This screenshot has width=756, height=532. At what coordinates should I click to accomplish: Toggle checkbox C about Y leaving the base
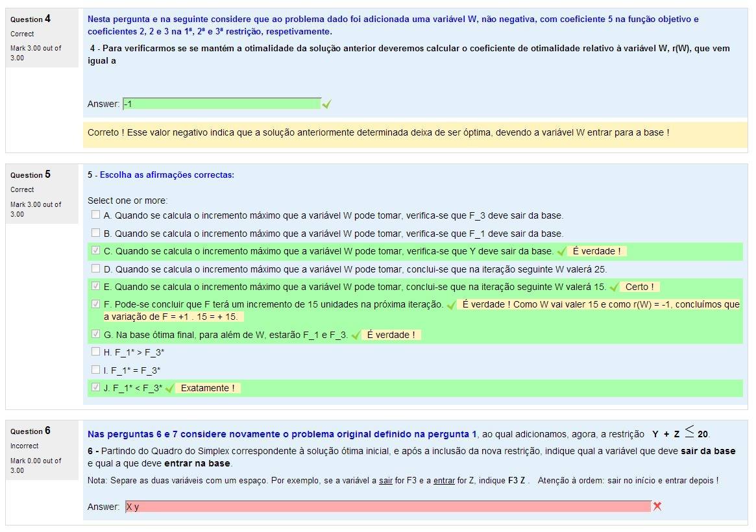(95, 250)
